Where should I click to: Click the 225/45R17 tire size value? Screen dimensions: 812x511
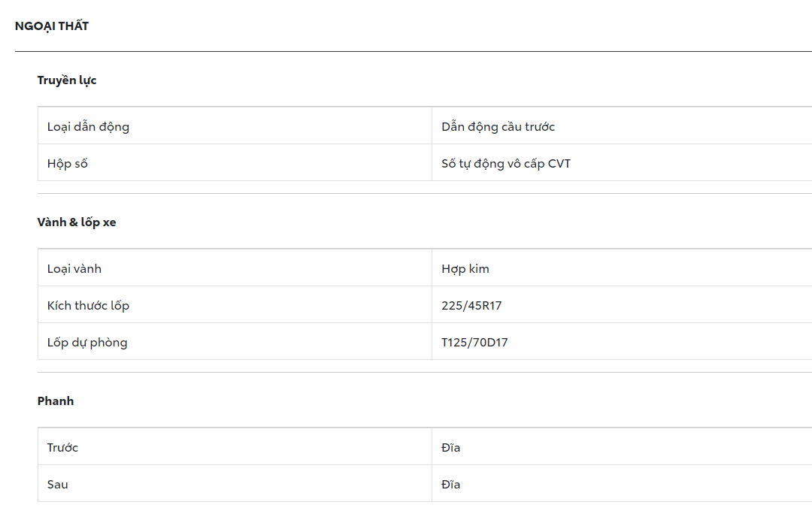click(x=471, y=306)
